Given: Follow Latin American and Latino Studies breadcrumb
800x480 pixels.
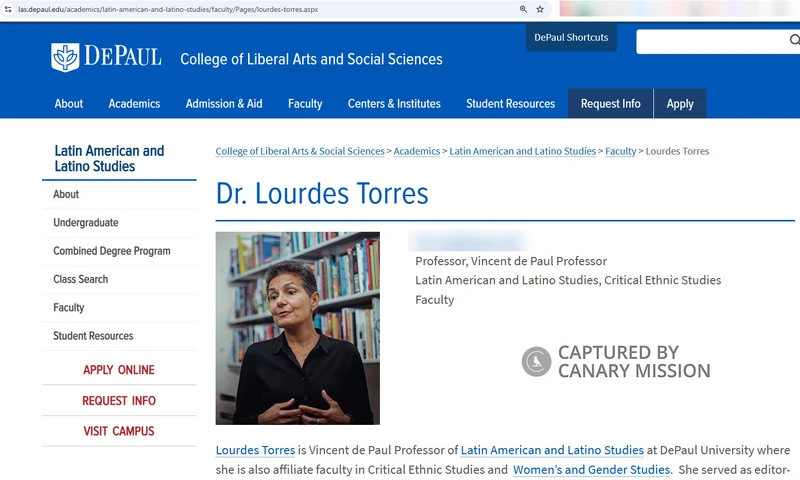Looking at the screenshot, I should pos(522,151).
